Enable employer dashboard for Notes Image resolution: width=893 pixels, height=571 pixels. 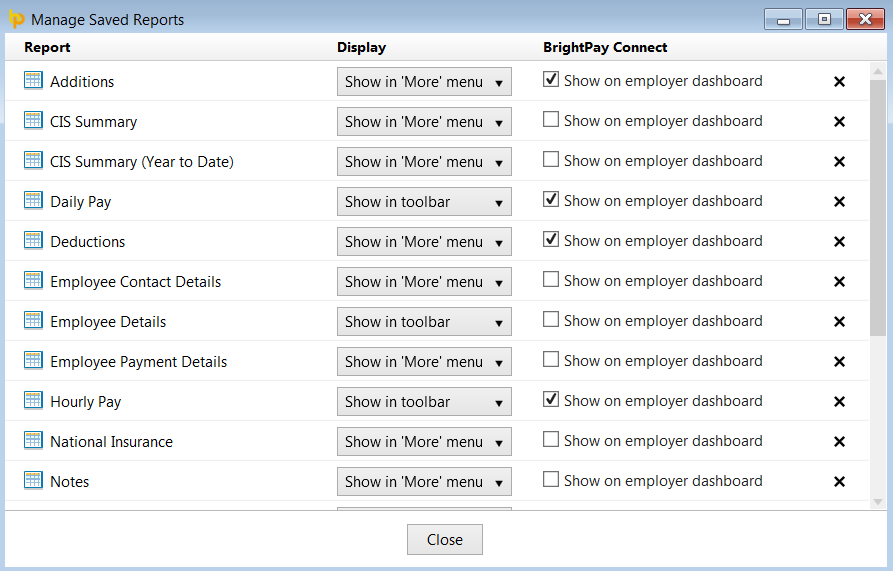(551, 479)
